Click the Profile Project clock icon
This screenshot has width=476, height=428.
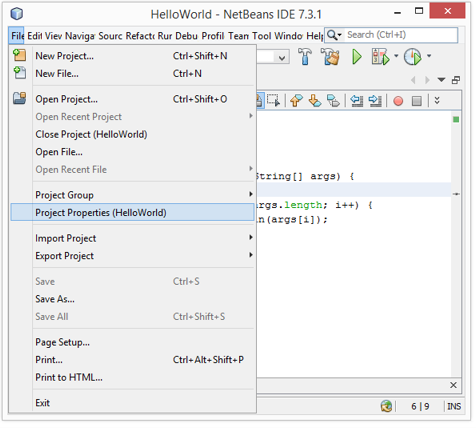(413, 57)
